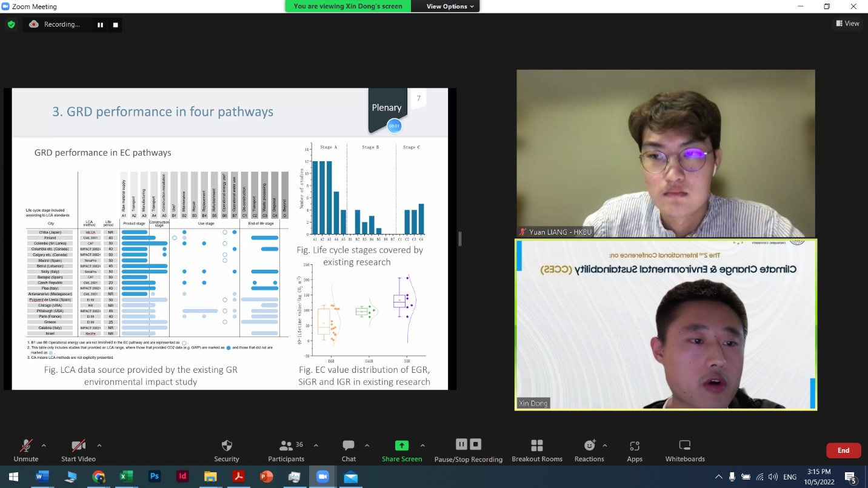
Task: Click the green encryption shield icon
Action: point(11,24)
